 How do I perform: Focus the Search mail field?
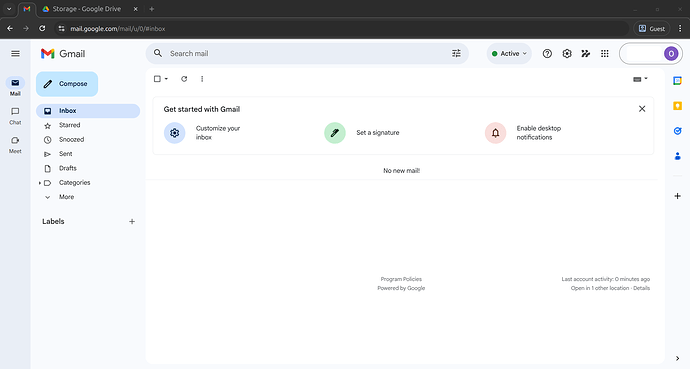(307, 54)
